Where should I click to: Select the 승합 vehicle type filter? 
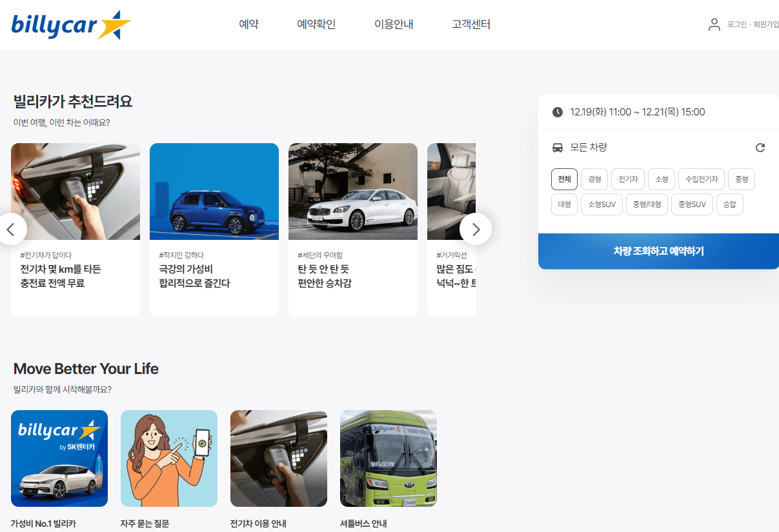(729, 204)
